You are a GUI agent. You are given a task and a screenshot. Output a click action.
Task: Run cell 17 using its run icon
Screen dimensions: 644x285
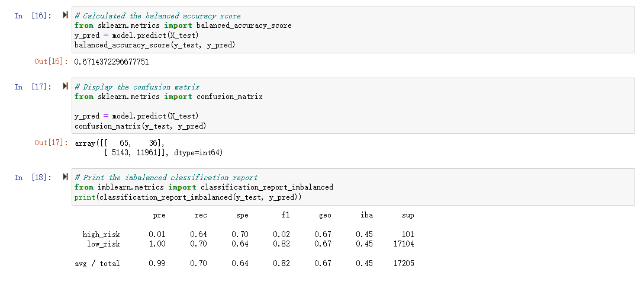(x=65, y=87)
